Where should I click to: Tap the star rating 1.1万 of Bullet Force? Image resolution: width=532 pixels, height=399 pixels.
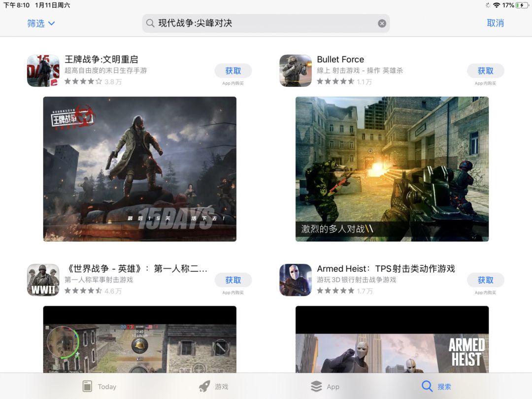(x=344, y=81)
